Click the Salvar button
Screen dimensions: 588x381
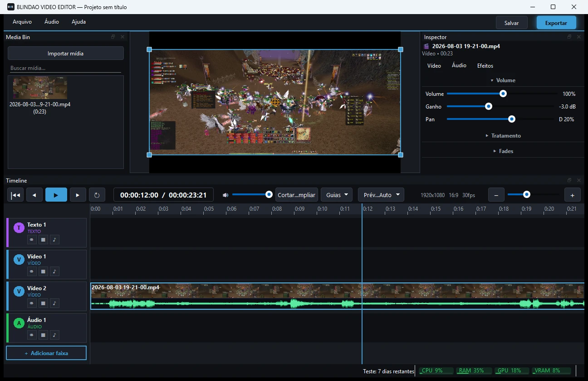512,23
